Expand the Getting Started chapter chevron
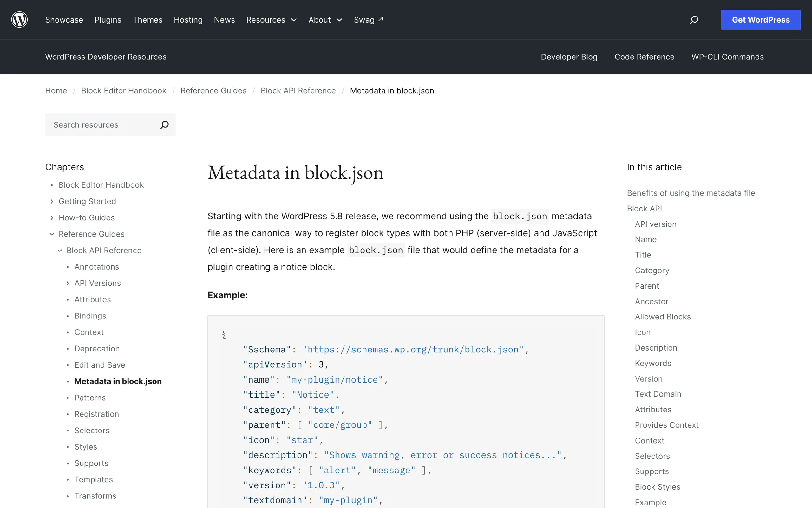This screenshot has height=508, width=812. (52, 201)
